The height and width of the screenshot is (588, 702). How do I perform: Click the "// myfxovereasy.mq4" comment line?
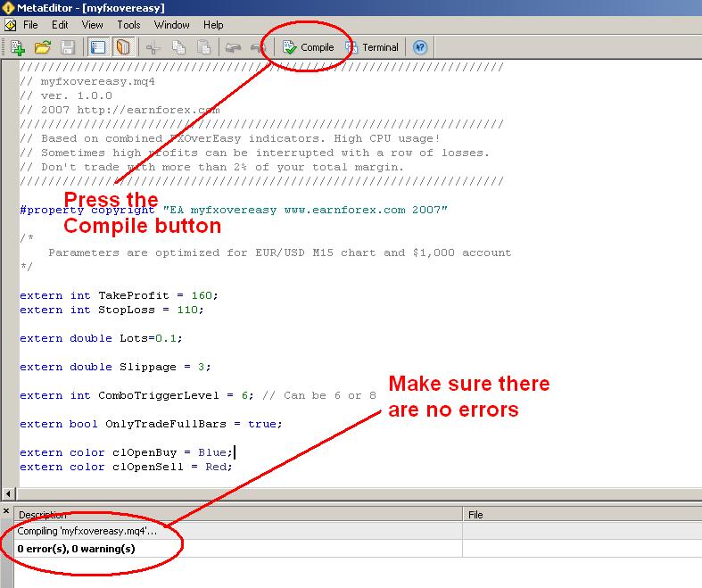(87, 81)
